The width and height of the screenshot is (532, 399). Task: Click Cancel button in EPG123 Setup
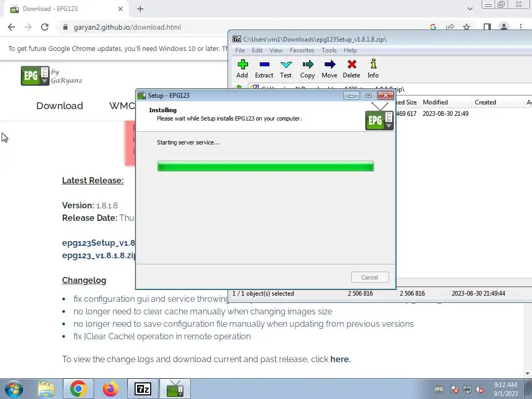[370, 277]
